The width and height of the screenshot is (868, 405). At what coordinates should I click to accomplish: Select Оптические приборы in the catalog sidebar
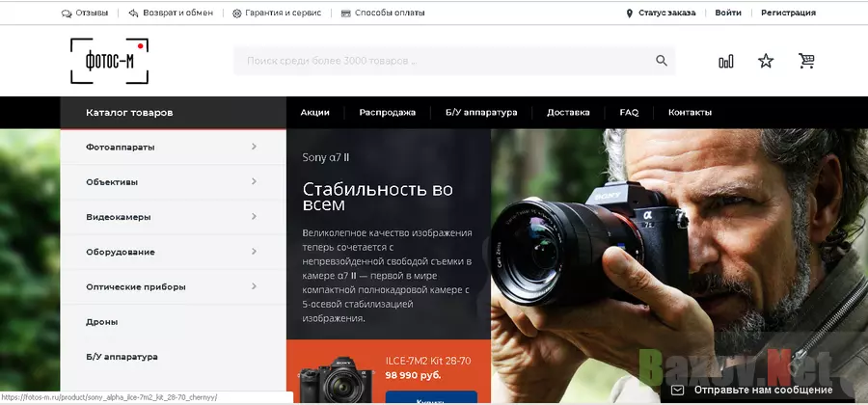(x=136, y=287)
